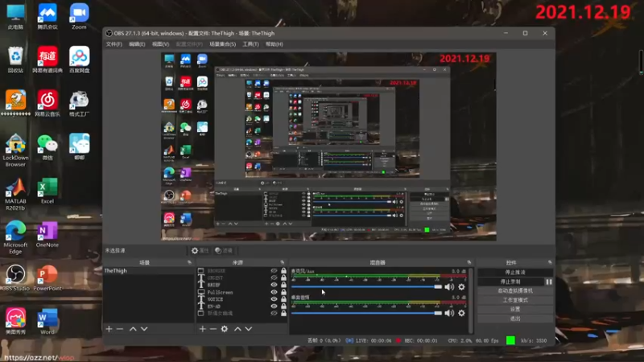Pop out the Scenes (场景) dock panel

point(189,262)
